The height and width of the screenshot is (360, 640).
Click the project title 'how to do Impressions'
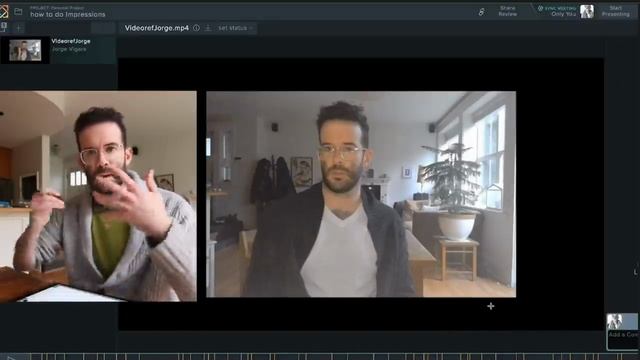pyautogui.click(x=68, y=14)
